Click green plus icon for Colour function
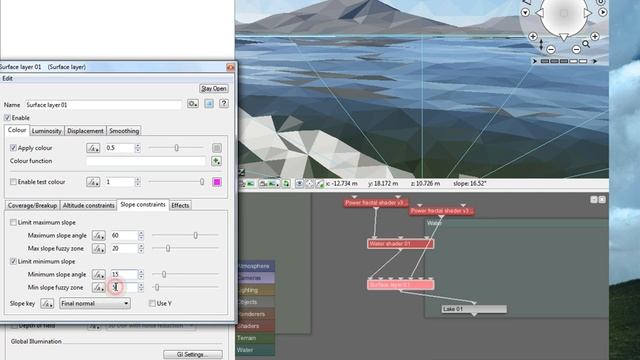The image size is (640, 360). coord(216,161)
